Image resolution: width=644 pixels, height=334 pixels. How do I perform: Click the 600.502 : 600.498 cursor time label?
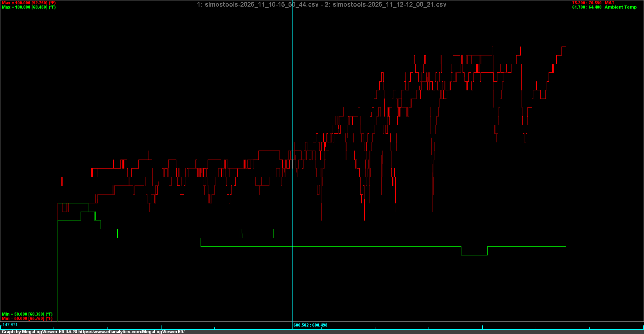click(310, 325)
